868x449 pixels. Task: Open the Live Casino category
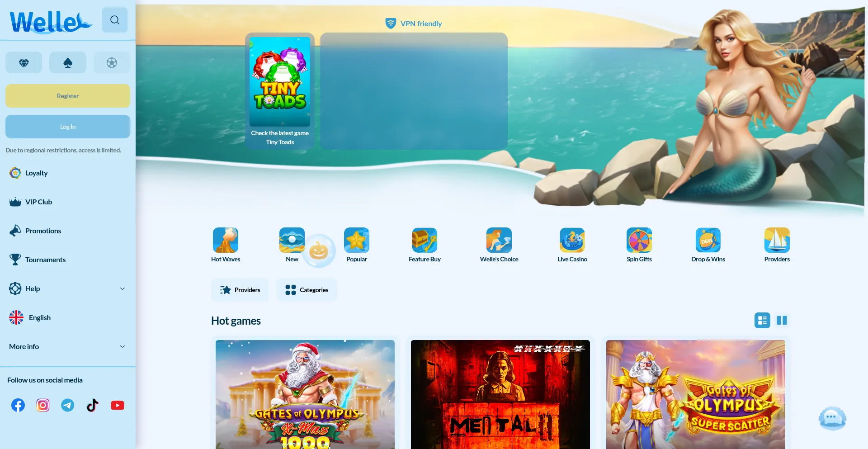[572, 245]
